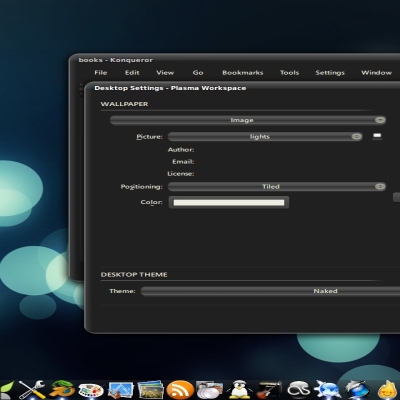Open the RSS feed reader dock icon

pos(180,390)
